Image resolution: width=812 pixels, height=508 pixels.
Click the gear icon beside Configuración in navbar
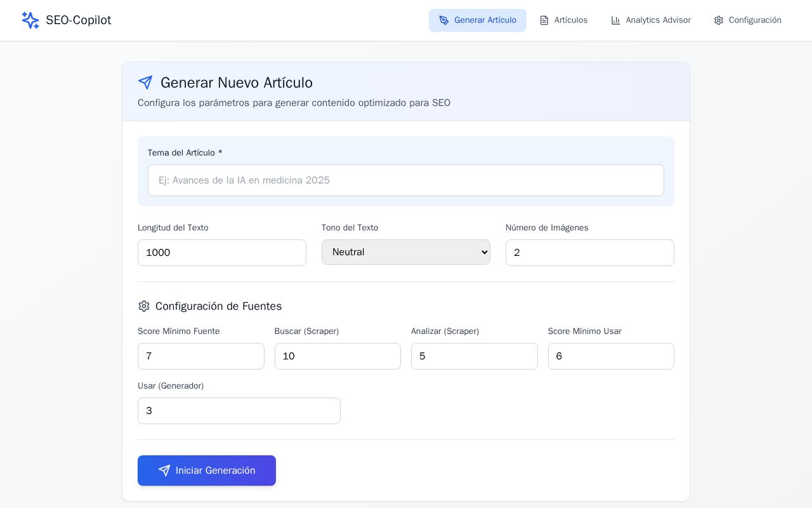[x=719, y=20]
